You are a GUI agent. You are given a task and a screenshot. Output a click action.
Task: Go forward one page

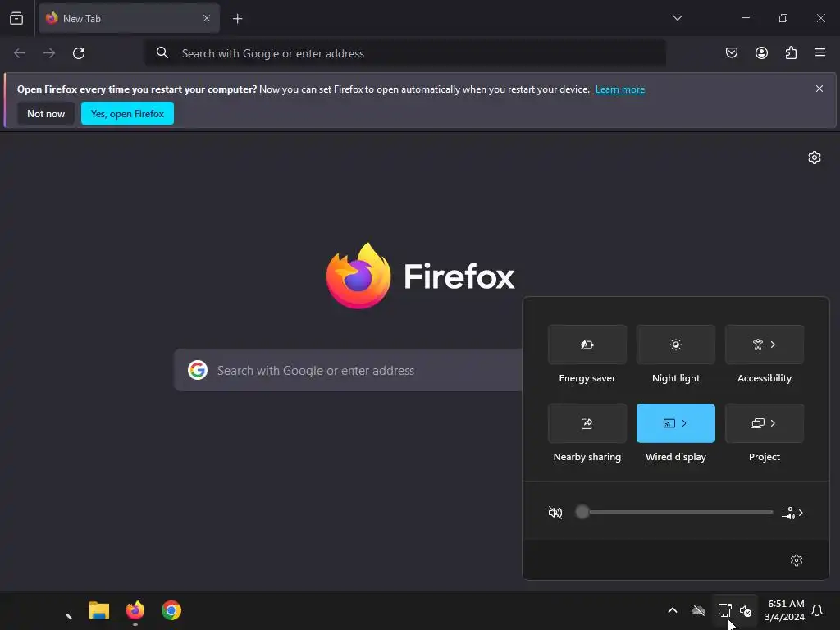coord(49,53)
